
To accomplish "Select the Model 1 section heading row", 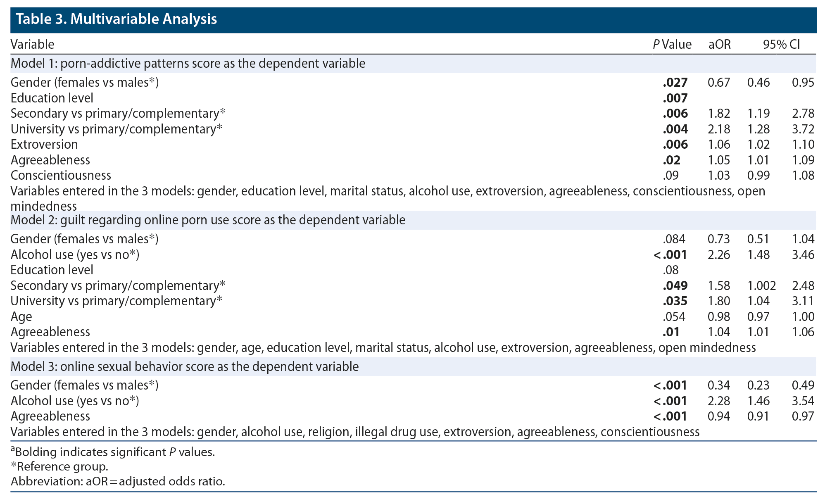I will 188,64.
